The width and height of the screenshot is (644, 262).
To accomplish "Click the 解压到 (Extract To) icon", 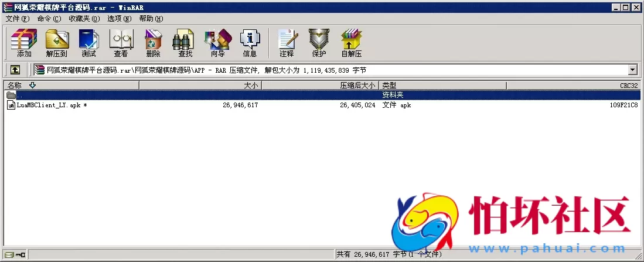I will (x=56, y=42).
